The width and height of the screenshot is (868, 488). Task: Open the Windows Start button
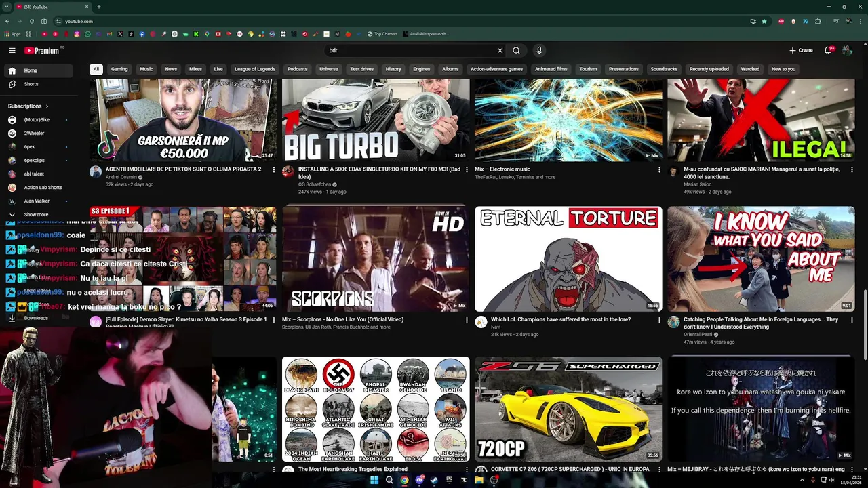pyautogui.click(x=374, y=480)
